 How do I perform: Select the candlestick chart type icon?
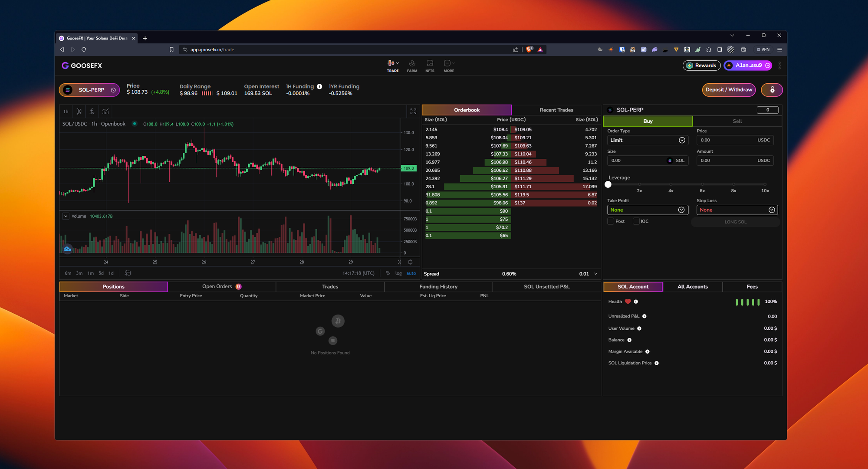79,112
